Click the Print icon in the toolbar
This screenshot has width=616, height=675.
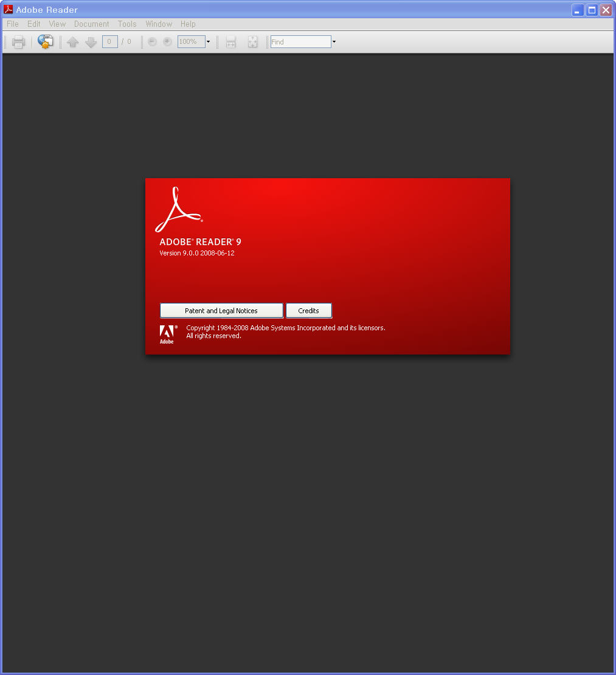pyautogui.click(x=18, y=42)
